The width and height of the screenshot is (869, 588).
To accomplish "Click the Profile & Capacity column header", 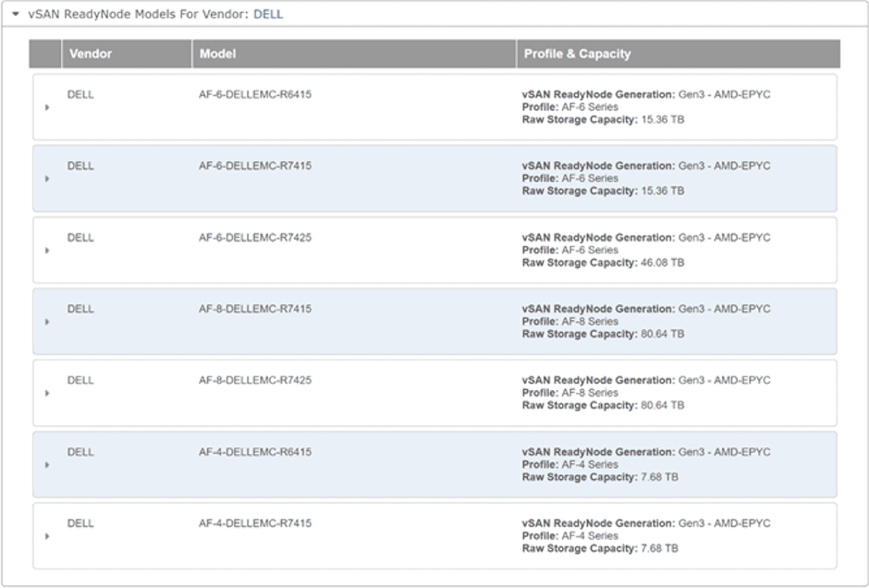I will tap(679, 54).
